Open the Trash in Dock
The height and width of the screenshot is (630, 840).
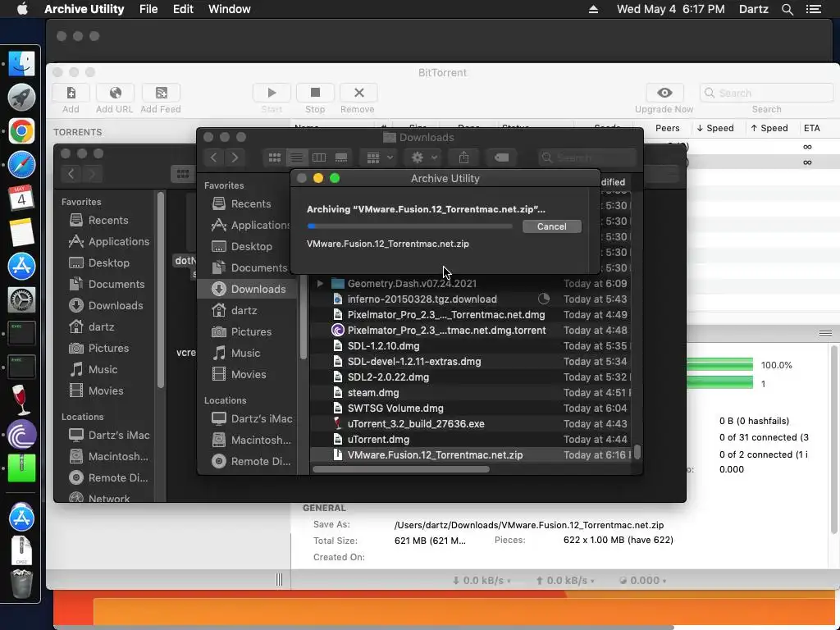pos(21,584)
